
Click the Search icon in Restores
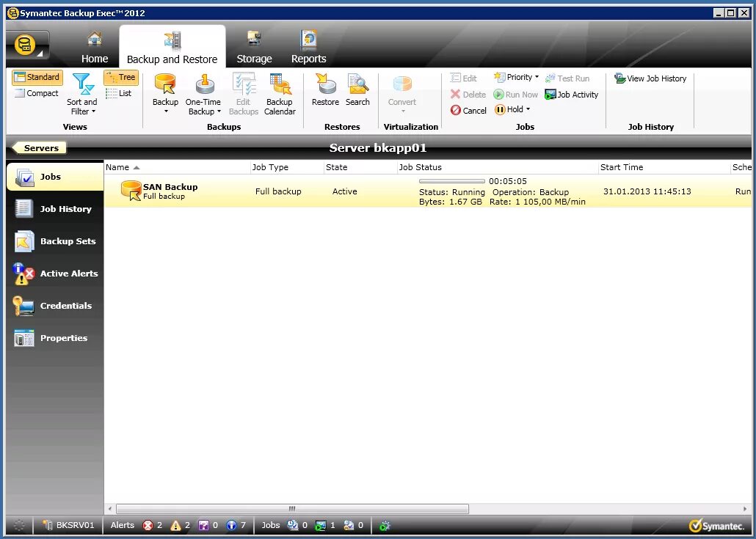(357, 84)
